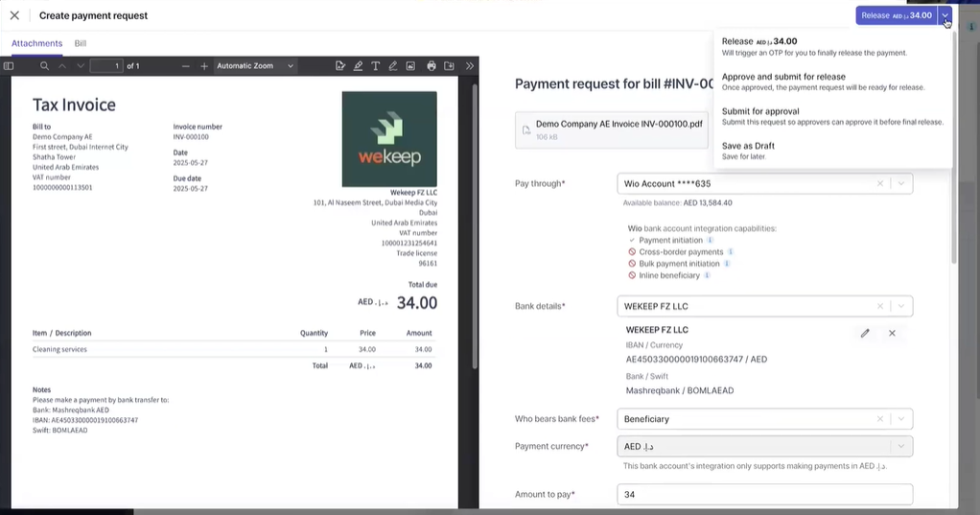Select the PDF draw pen tool

[x=392, y=66]
